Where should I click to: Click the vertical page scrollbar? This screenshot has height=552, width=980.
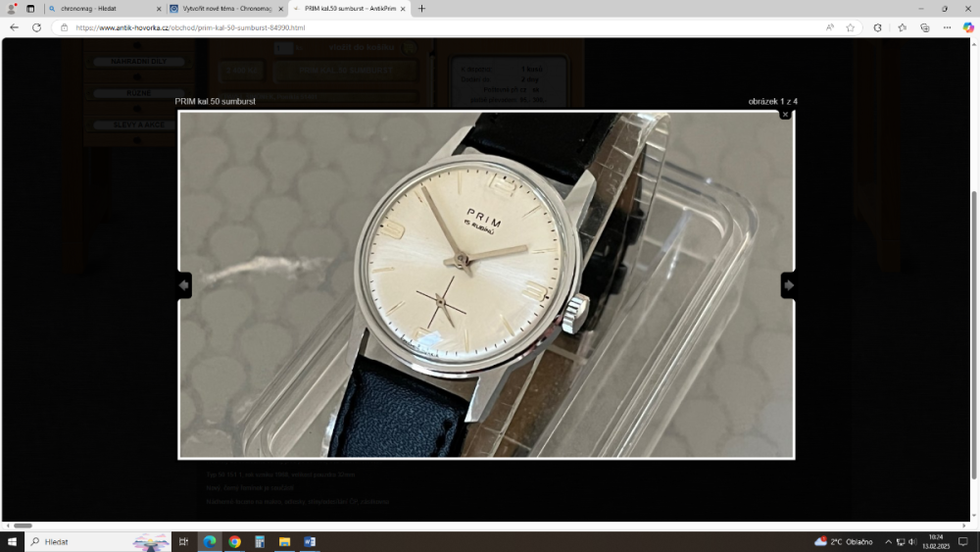(973, 335)
